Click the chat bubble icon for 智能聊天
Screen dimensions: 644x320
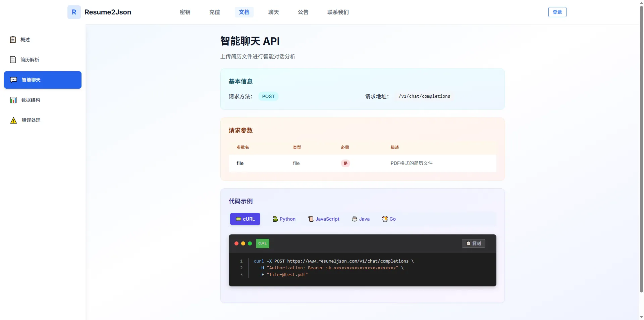click(13, 80)
